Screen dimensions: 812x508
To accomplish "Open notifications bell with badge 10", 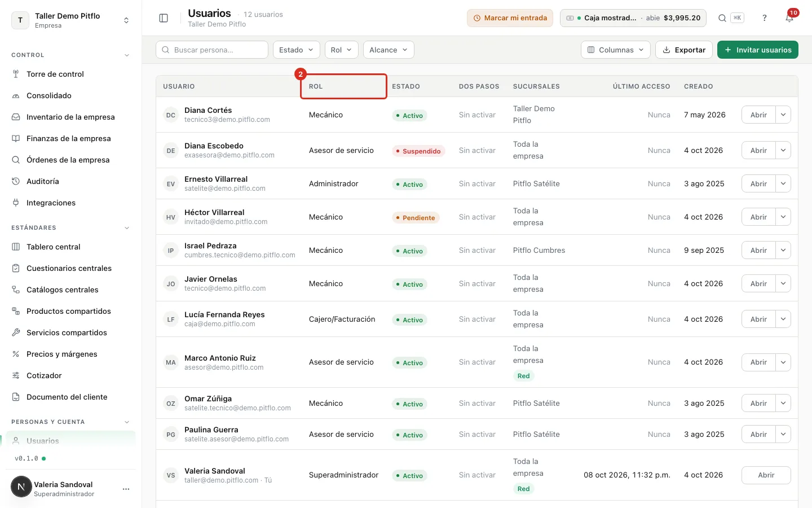I will coord(789,18).
